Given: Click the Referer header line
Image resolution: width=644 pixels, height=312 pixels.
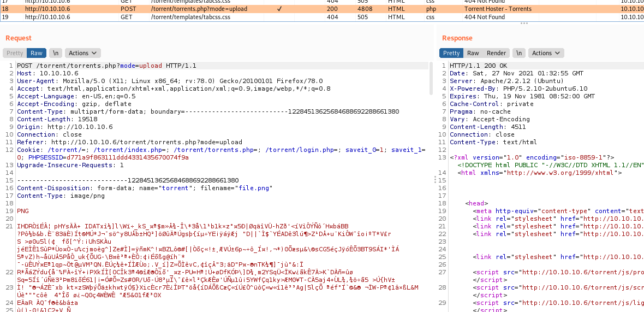Looking at the screenshot, I should [x=129, y=142].
